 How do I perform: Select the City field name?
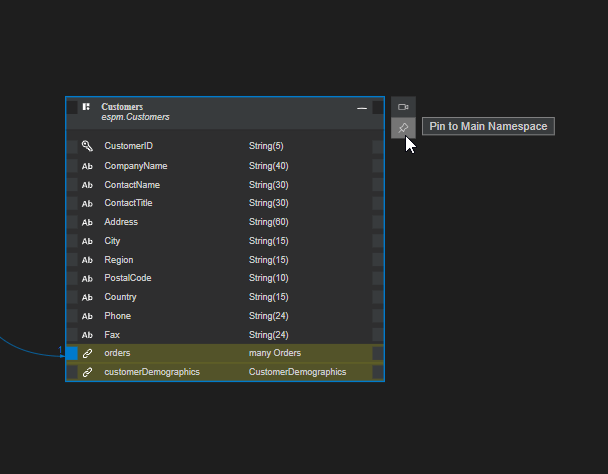point(112,241)
